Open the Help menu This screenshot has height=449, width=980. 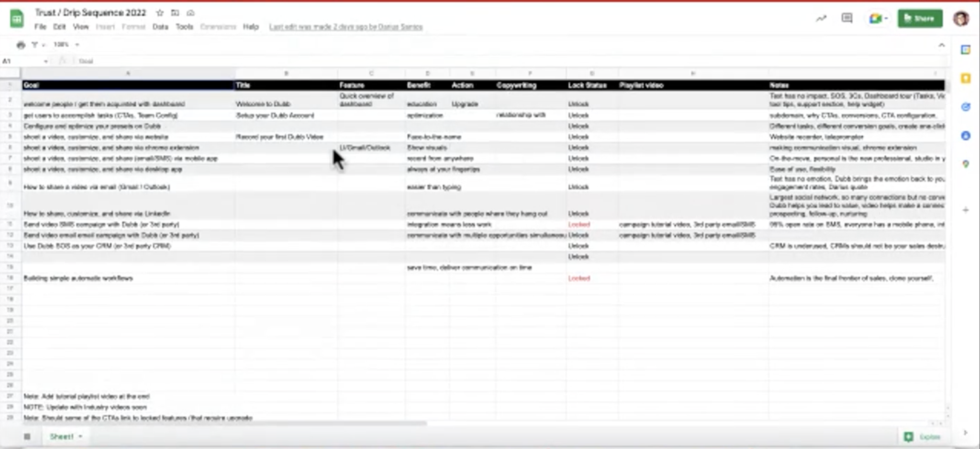click(251, 27)
